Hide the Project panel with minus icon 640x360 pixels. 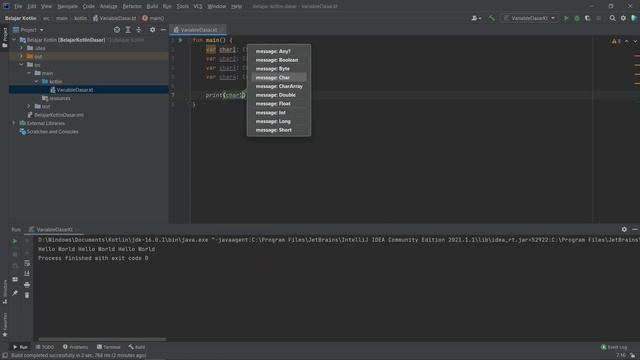coord(163,30)
